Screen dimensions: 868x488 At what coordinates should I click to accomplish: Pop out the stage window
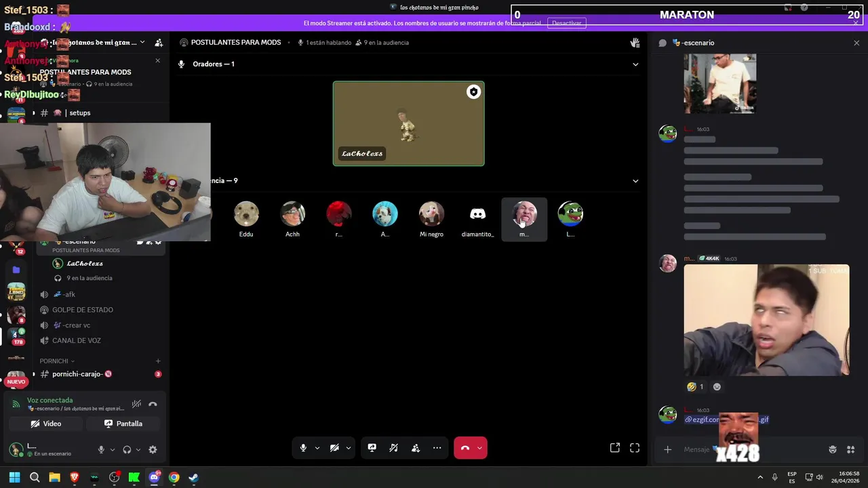[614, 448]
